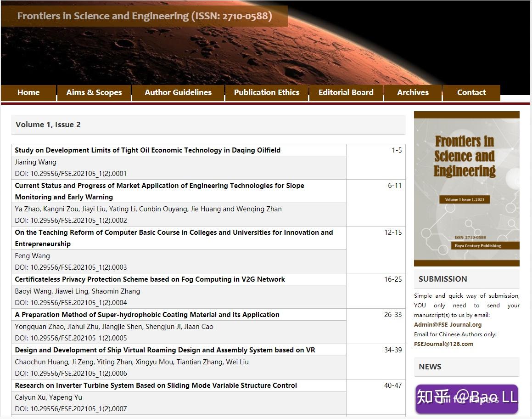This screenshot has height=419, width=532.
Task: Open the Daqing Oilfield tight oil article
Action: (147, 150)
